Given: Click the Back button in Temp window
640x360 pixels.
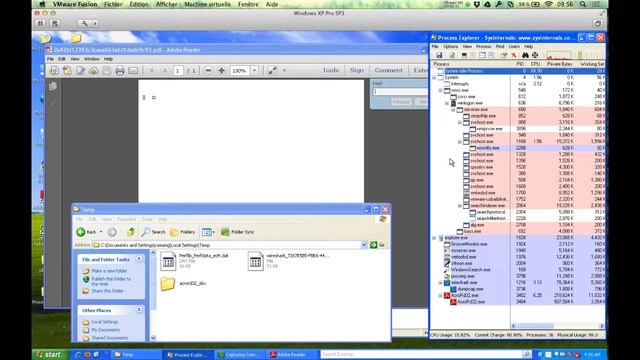Looking at the screenshot, I should coord(86,232).
